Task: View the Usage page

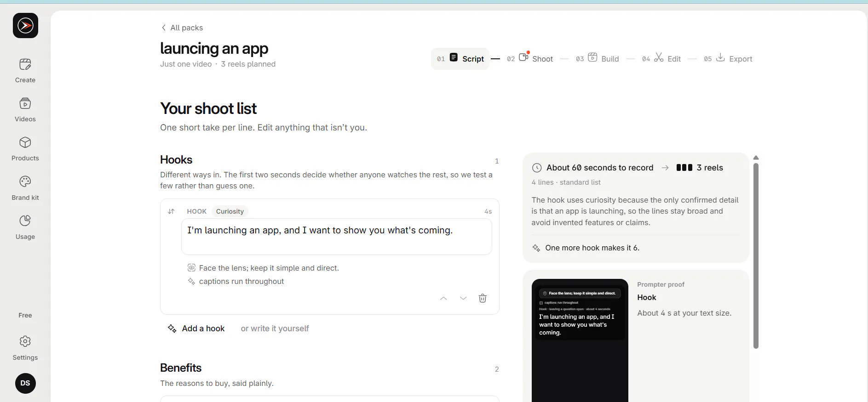Action: [25, 227]
